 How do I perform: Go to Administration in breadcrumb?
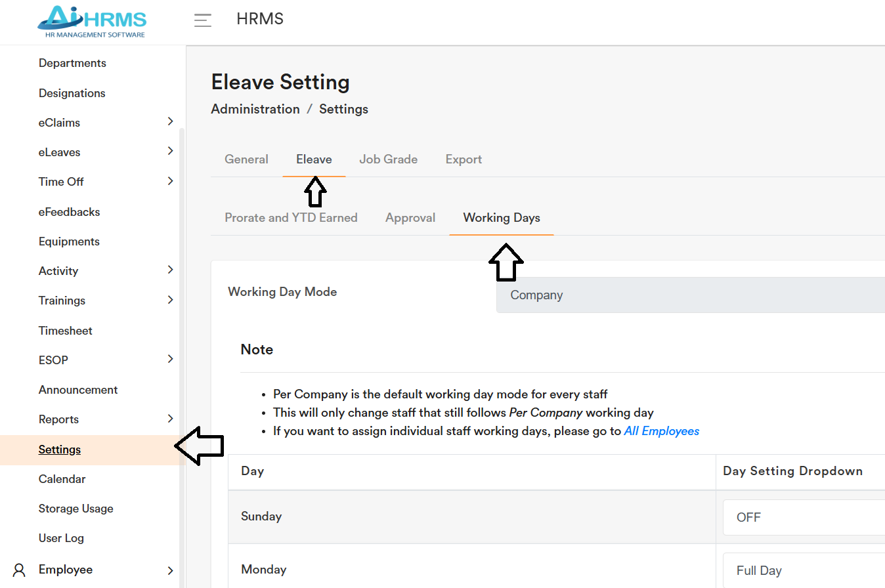pyautogui.click(x=255, y=110)
